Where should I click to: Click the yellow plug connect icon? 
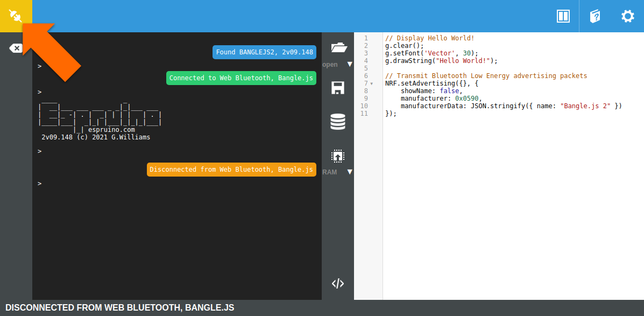(16, 16)
